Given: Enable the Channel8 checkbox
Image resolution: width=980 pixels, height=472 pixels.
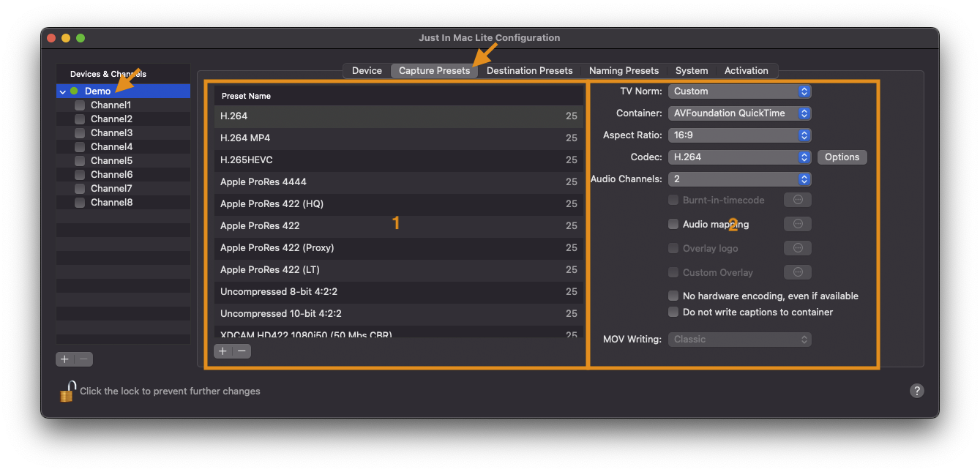Looking at the screenshot, I should [80, 203].
